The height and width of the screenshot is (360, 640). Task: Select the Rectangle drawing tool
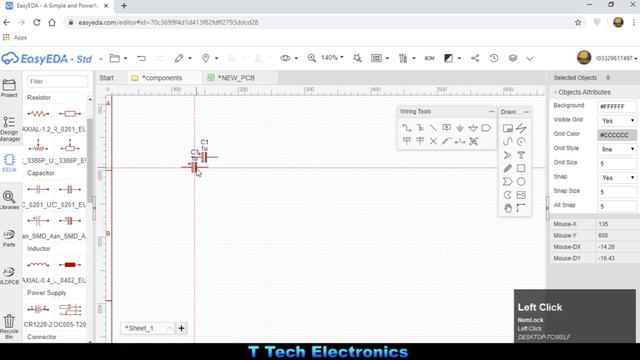point(521,168)
